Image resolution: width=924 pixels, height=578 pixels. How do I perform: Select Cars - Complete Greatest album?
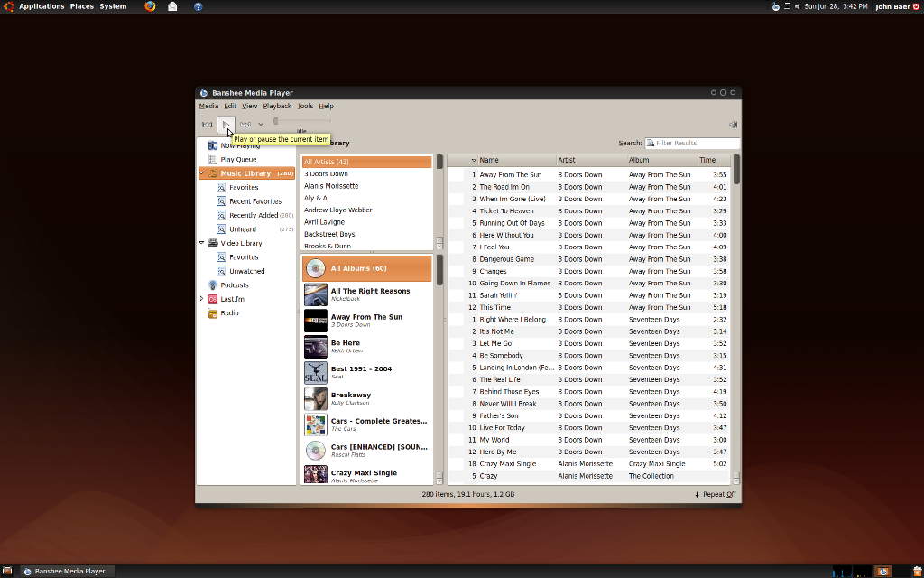366,424
